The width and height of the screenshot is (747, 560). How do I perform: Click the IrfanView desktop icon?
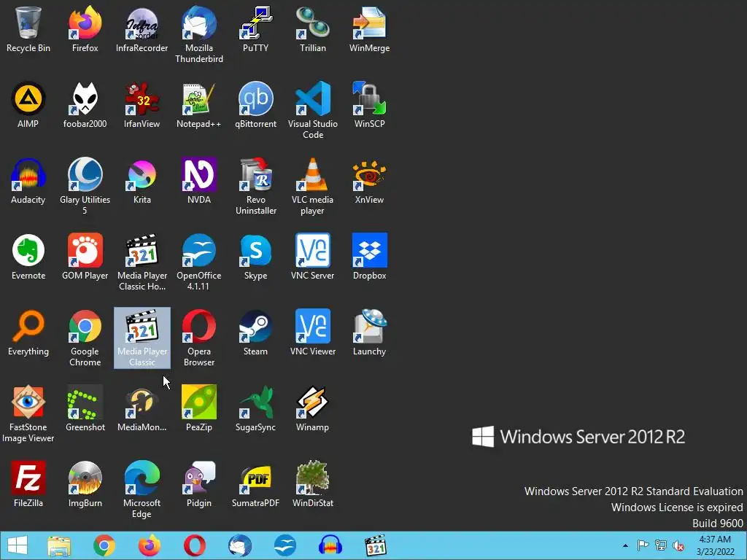142,105
